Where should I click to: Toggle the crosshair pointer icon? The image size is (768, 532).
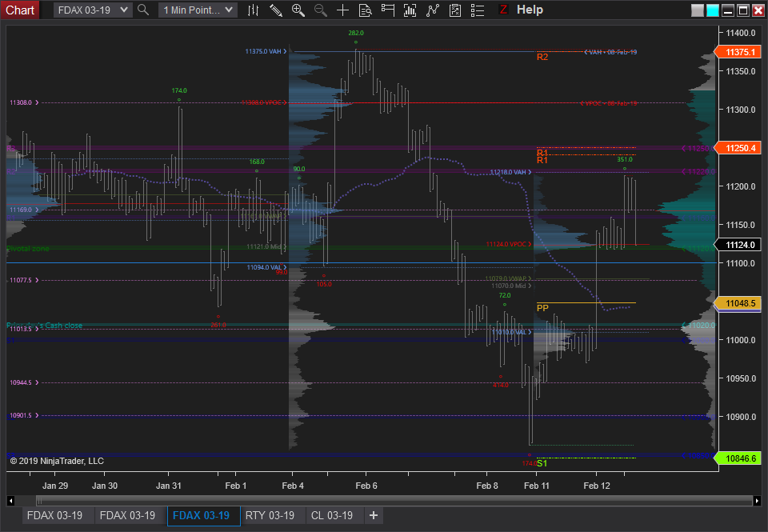tap(343, 10)
